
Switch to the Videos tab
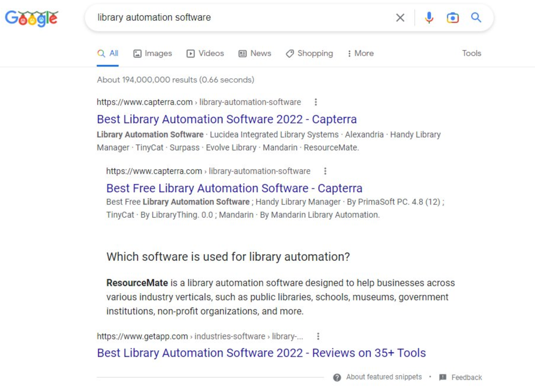(205, 53)
